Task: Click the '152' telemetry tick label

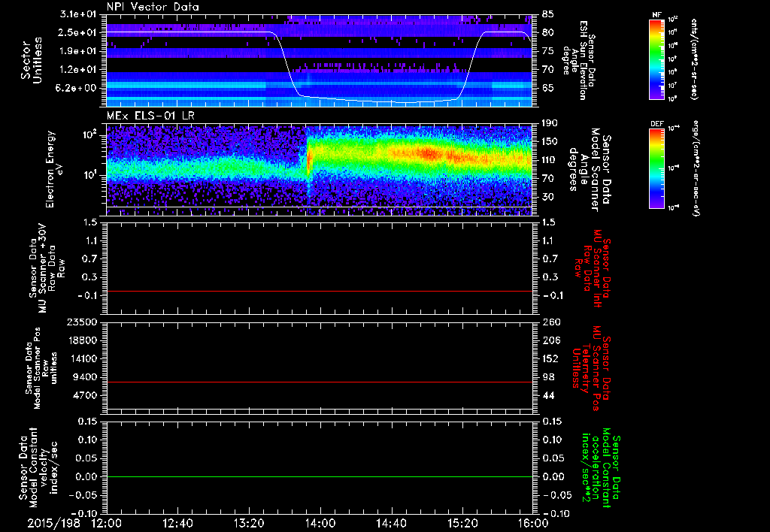Action: [550, 358]
